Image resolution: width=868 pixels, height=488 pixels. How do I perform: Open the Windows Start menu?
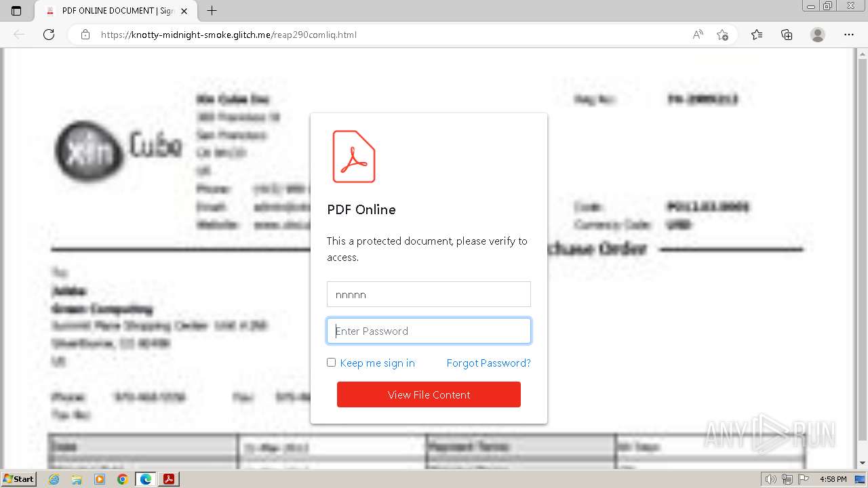[18, 479]
